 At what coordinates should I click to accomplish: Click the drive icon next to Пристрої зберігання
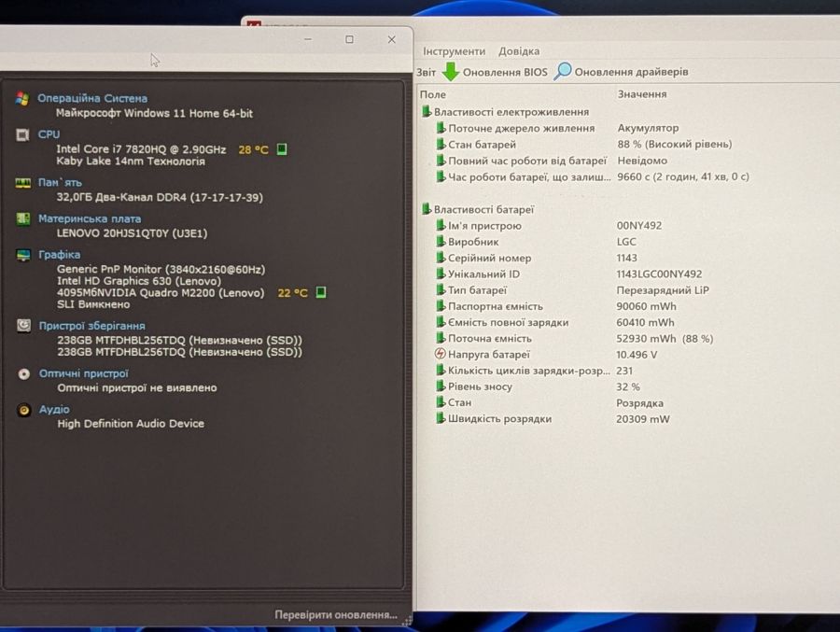click(x=23, y=326)
